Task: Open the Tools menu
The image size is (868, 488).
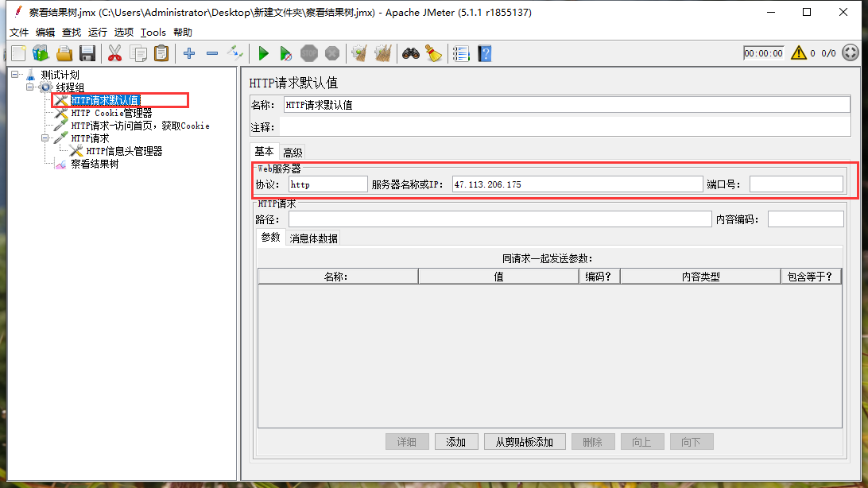Action: tap(153, 33)
